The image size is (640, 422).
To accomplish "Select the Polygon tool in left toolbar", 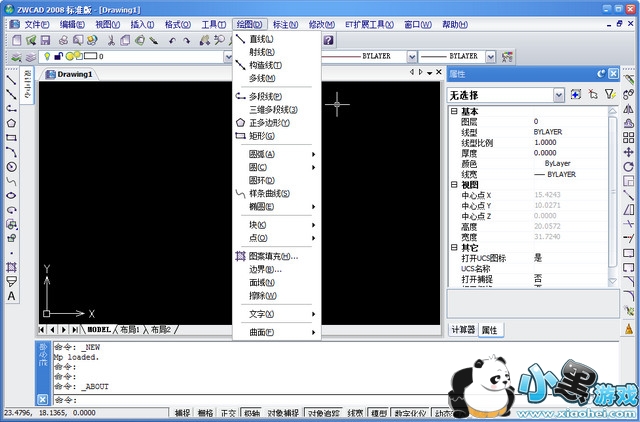I will coord(11,123).
